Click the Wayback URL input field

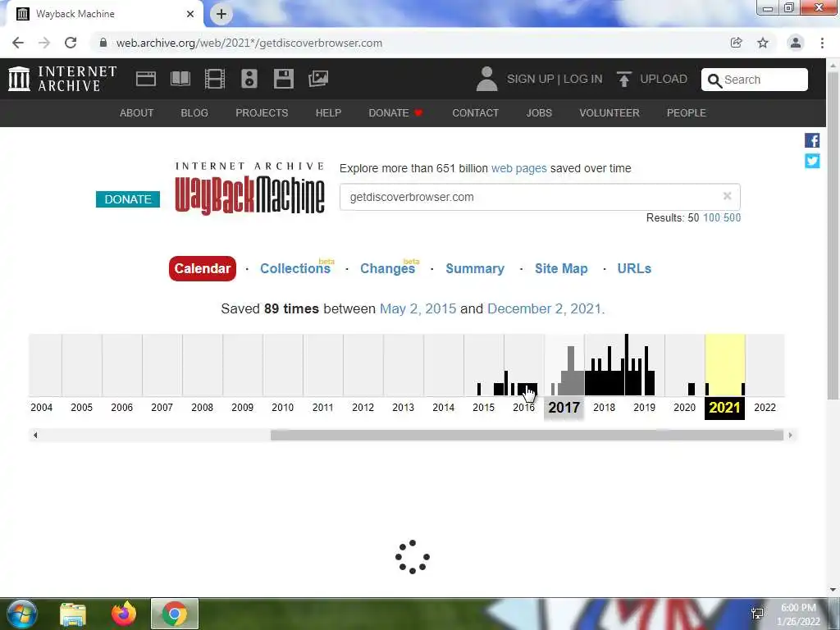pyautogui.click(x=540, y=197)
